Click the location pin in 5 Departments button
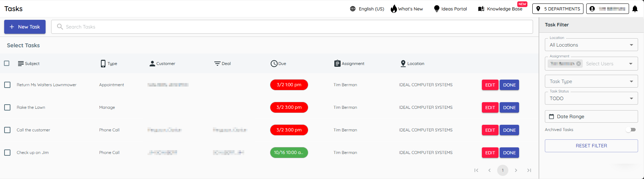This screenshot has width=644, height=179. (538, 9)
